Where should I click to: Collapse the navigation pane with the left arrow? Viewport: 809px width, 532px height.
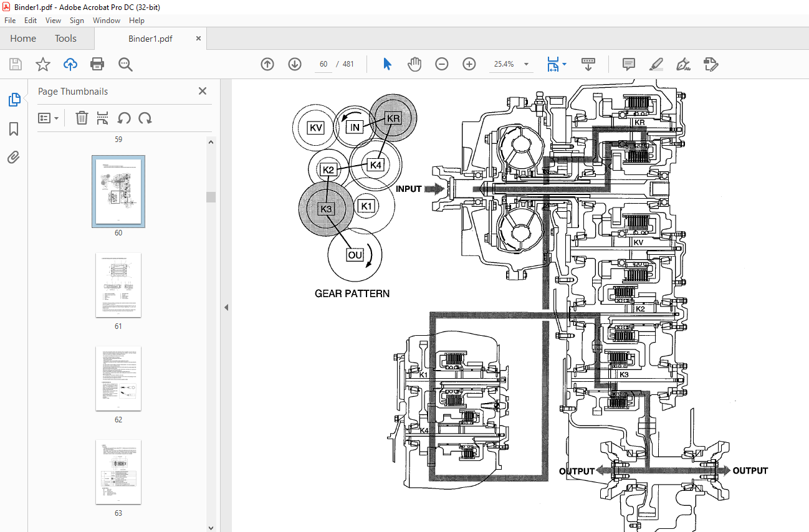[x=226, y=307]
